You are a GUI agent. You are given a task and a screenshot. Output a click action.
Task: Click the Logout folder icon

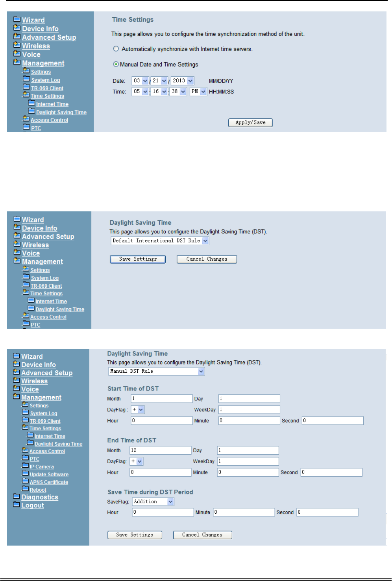[x=17, y=504]
